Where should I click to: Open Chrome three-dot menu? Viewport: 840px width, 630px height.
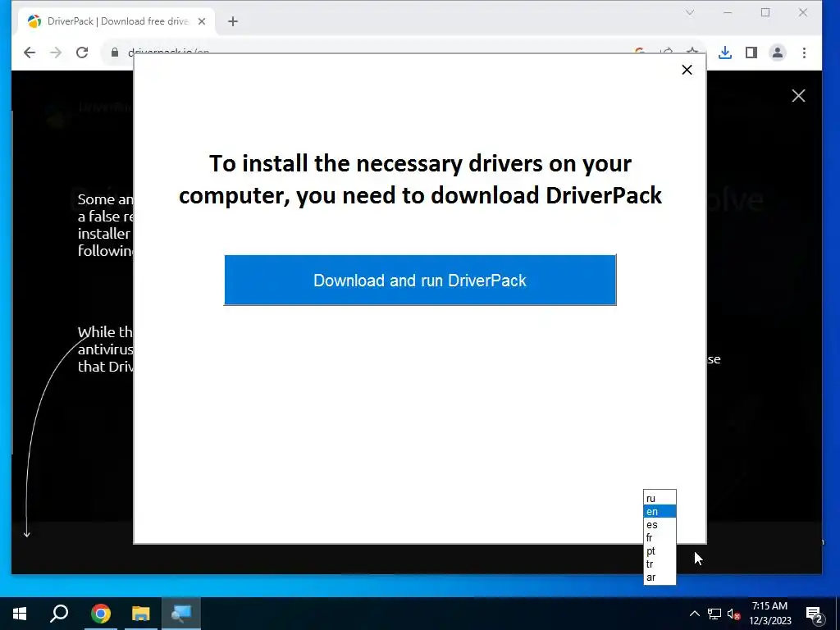(x=804, y=52)
